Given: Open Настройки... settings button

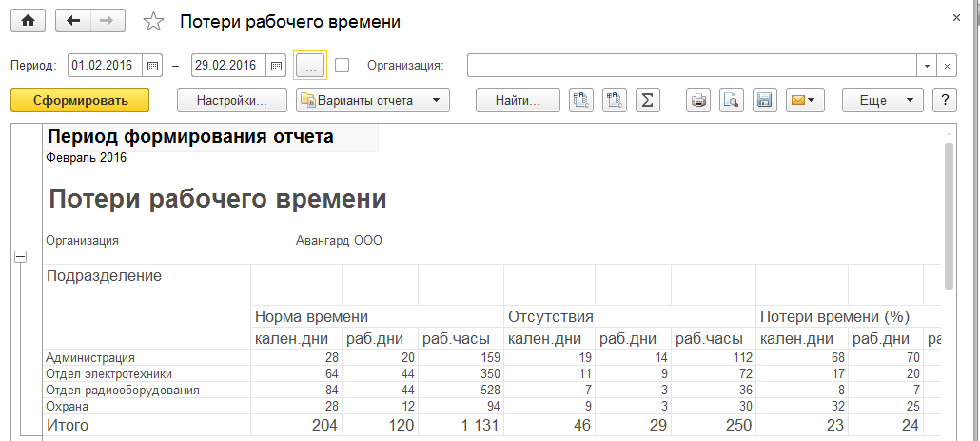Looking at the screenshot, I should pos(232,100).
